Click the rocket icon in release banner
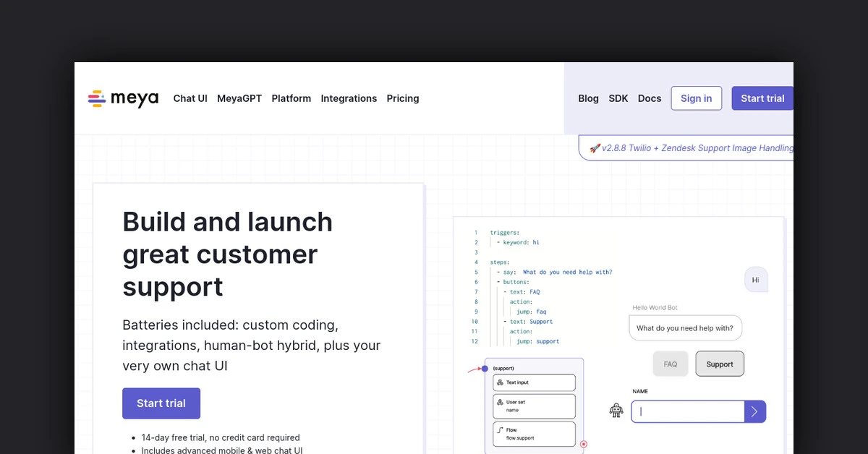This screenshot has width=868, height=454. coord(595,148)
